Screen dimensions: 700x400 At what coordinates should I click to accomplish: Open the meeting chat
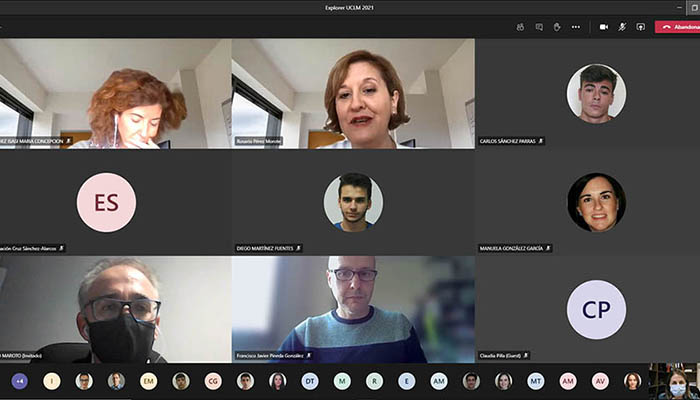(539, 27)
